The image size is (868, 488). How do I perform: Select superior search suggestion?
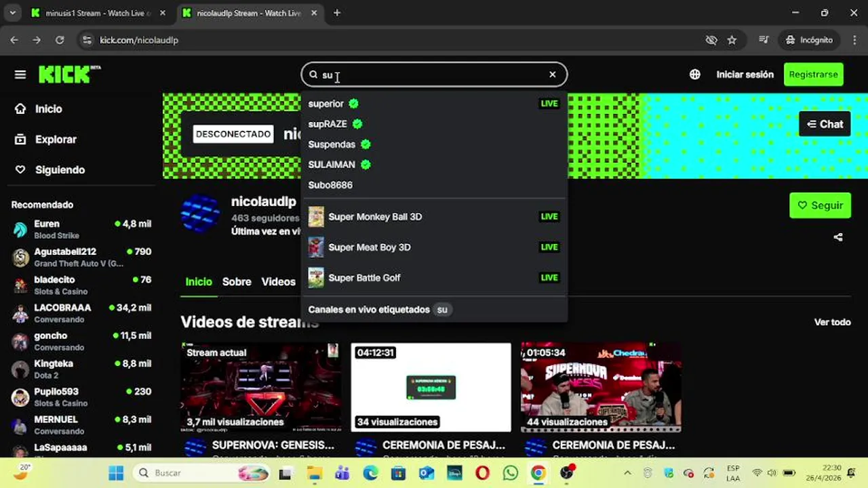point(434,104)
